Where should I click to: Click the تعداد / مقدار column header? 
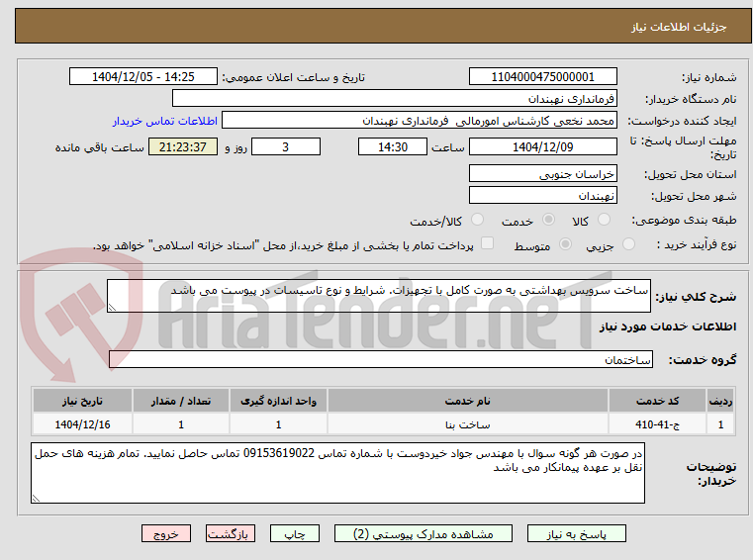[180, 401]
